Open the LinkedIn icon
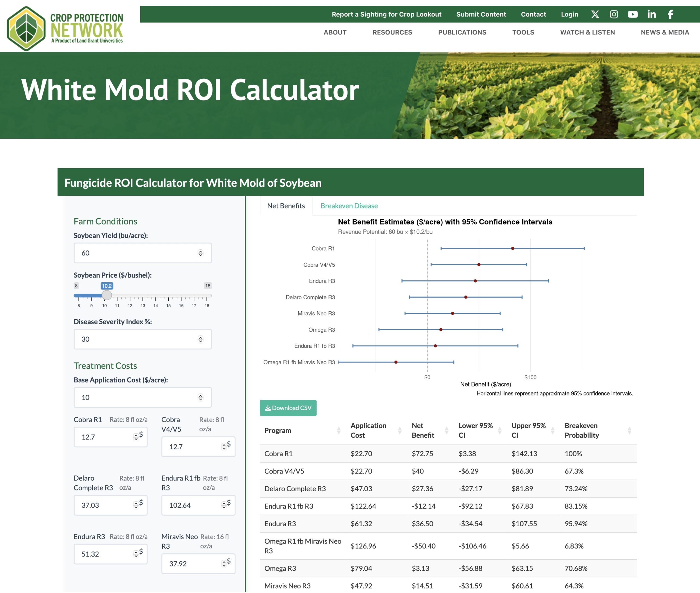This screenshot has height=593, width=700. tap(651, 14)
